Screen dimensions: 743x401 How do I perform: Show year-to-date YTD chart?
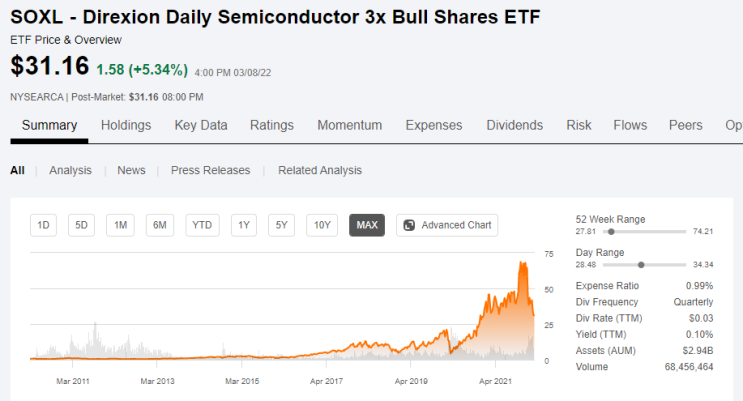tap(201, 225)
